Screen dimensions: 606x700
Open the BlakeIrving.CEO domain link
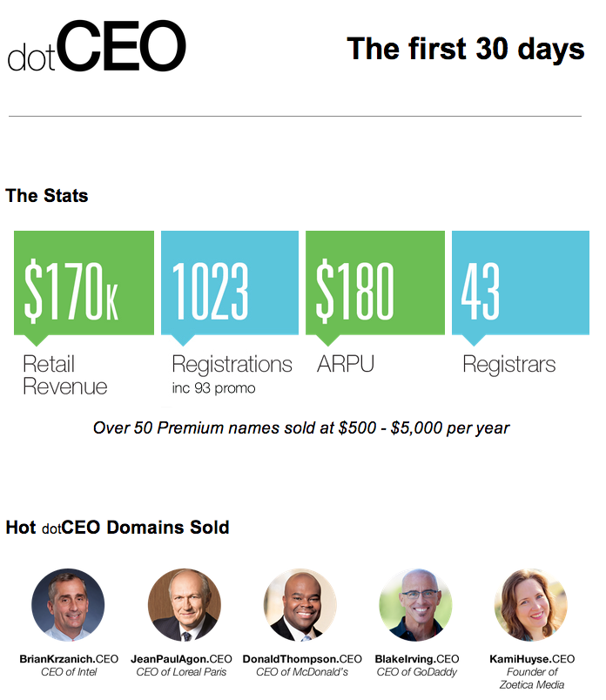[417, 659]
